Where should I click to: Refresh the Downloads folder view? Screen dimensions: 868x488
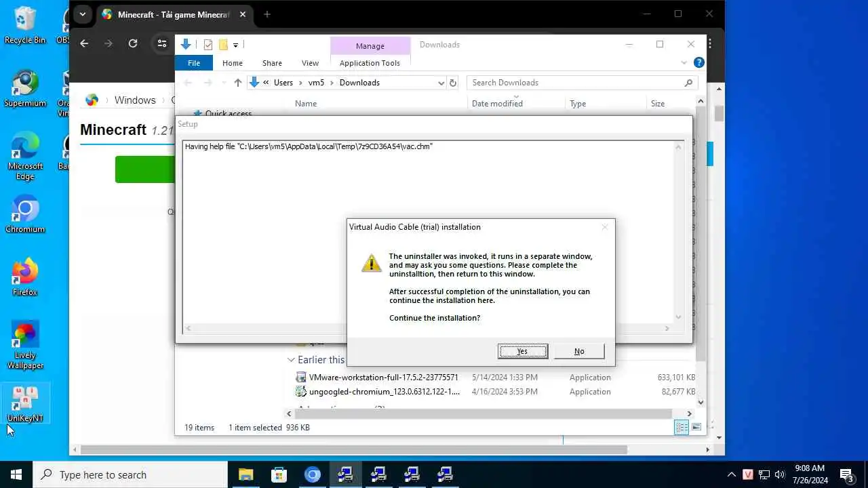(x=453, y=83)
